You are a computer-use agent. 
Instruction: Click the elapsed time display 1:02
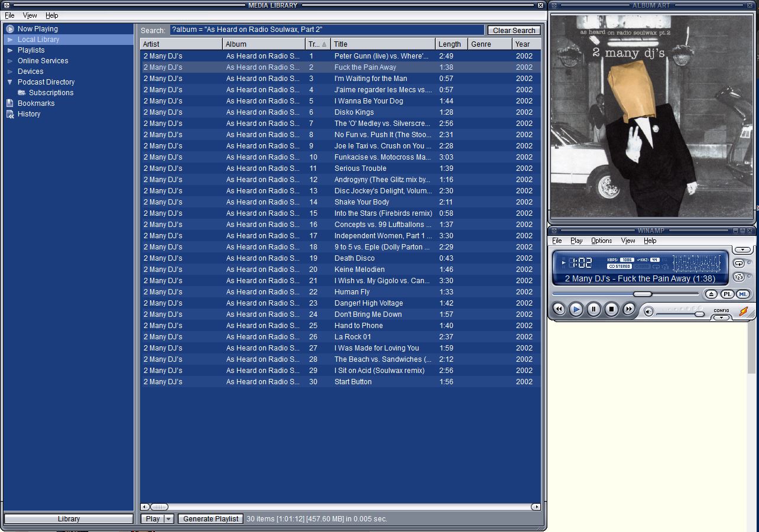tap(580, 263)
